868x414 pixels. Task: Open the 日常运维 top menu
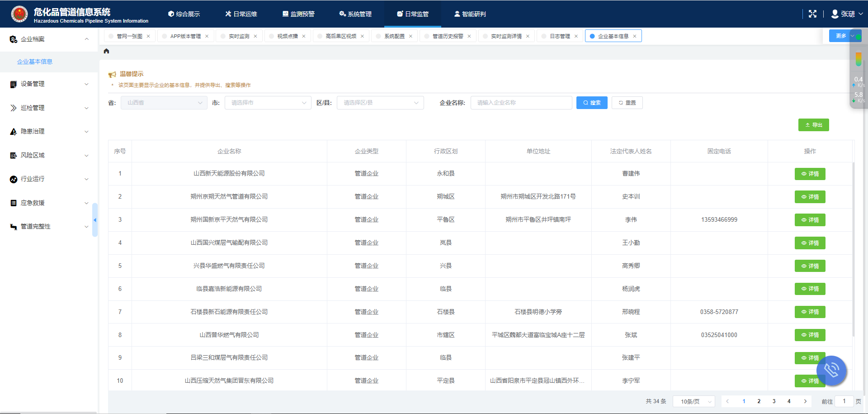tap(241, 14)
